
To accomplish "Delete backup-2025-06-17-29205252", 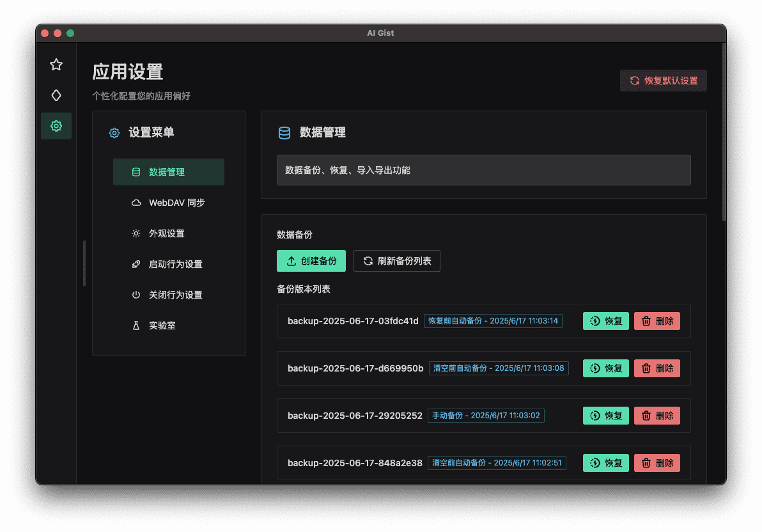I will click(x=657, y=416).
